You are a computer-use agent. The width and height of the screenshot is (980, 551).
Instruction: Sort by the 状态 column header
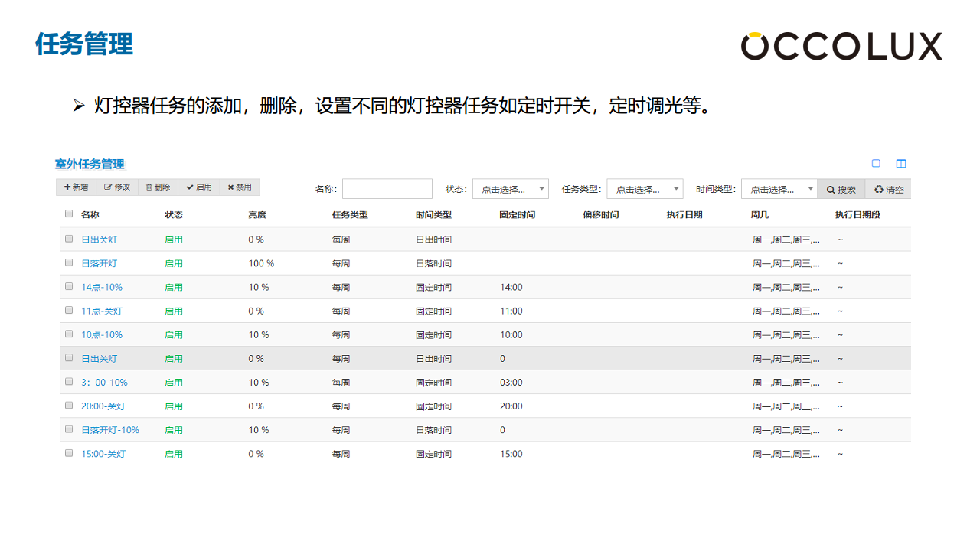pyautogui.click(x=174, y=214)
